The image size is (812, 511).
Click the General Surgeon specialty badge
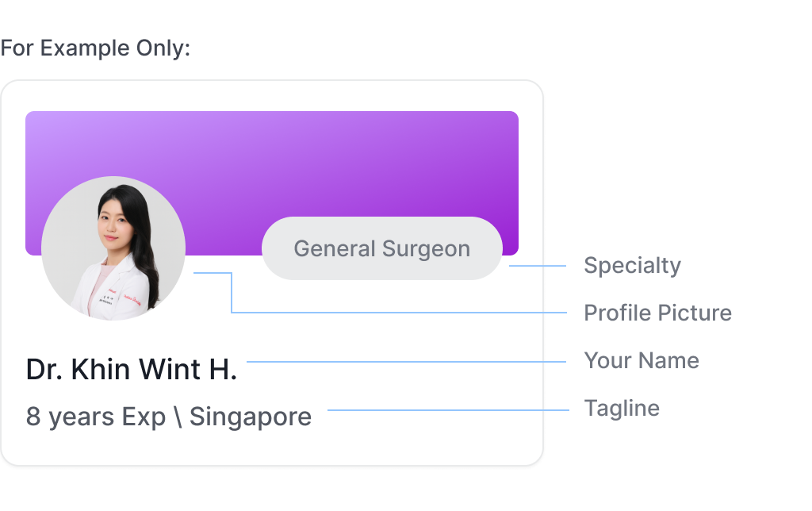(x=381, y=248)
